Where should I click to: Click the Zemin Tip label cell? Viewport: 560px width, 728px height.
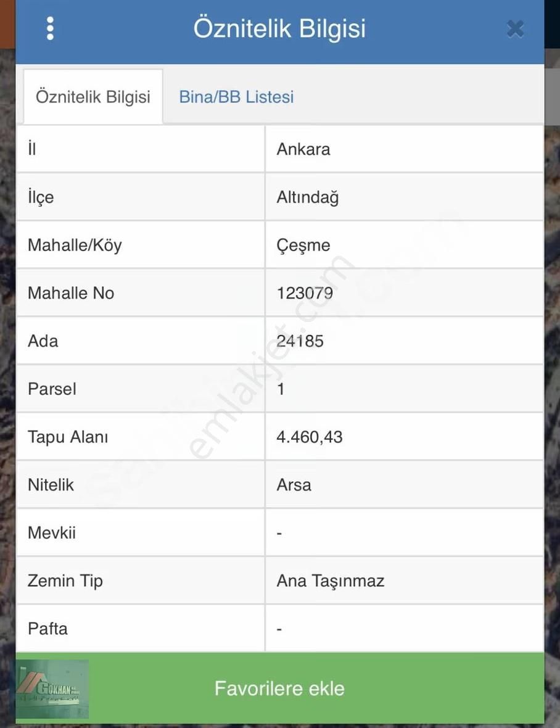click(65, 581)
